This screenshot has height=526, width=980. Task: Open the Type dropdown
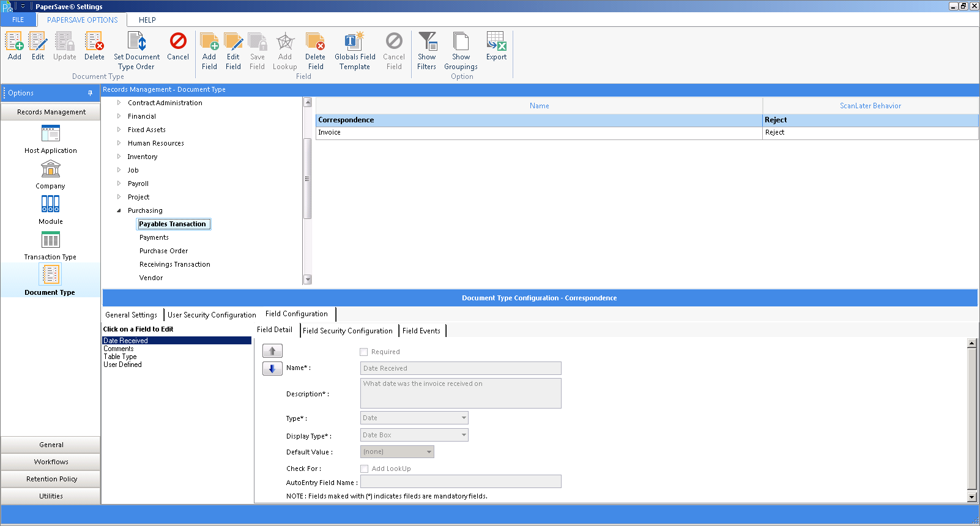point(464,418)
